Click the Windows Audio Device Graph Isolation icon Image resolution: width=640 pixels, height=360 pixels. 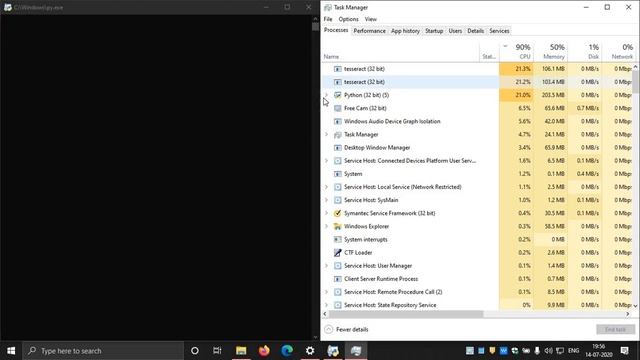tap(338, 121)
